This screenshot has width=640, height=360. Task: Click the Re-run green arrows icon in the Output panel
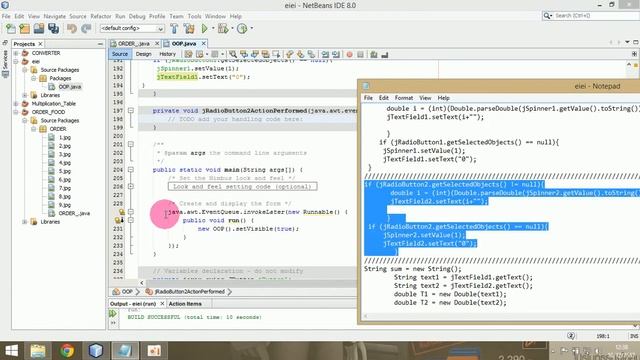click(113, 313)
